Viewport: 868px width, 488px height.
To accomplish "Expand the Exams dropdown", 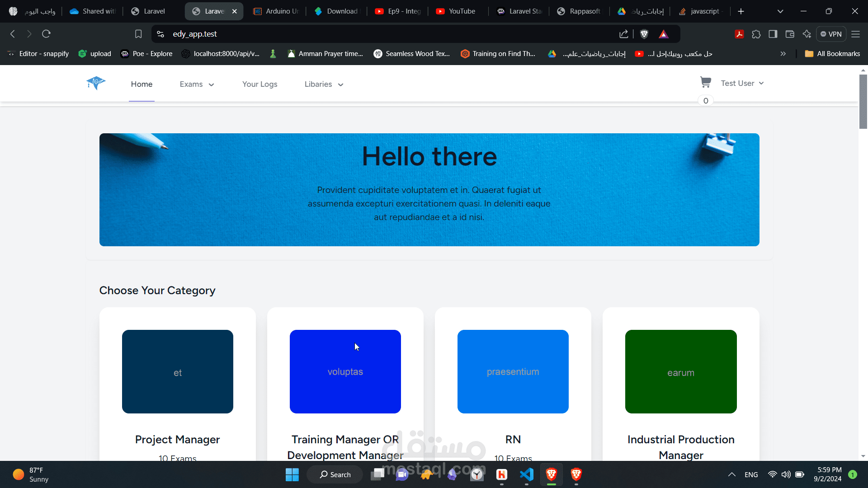I will pos(196,84).
